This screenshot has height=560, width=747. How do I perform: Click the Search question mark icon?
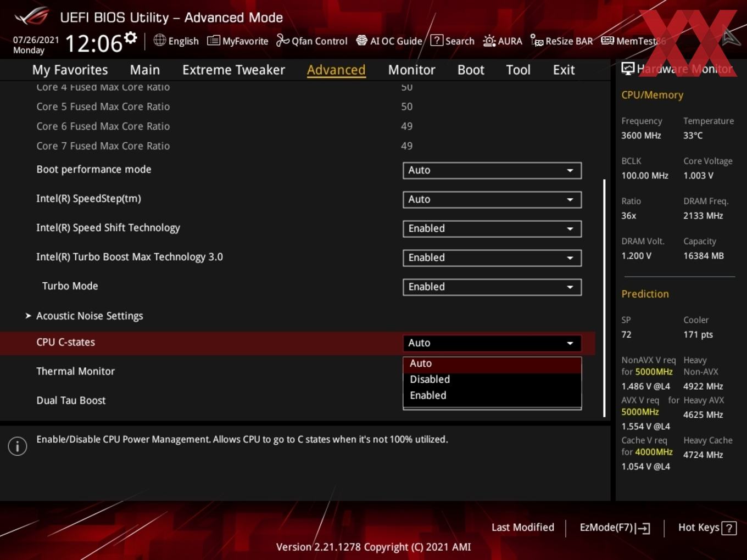pyautogui.click(x=437, y=40)
